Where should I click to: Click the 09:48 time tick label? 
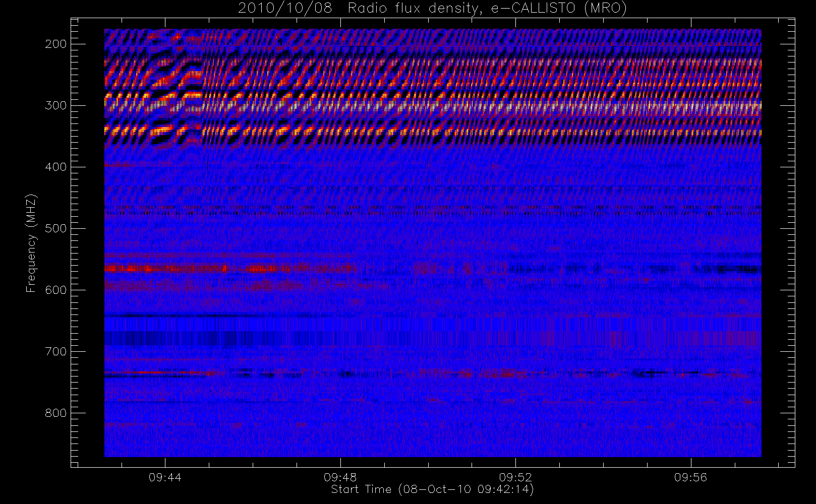tap(340, 477)
